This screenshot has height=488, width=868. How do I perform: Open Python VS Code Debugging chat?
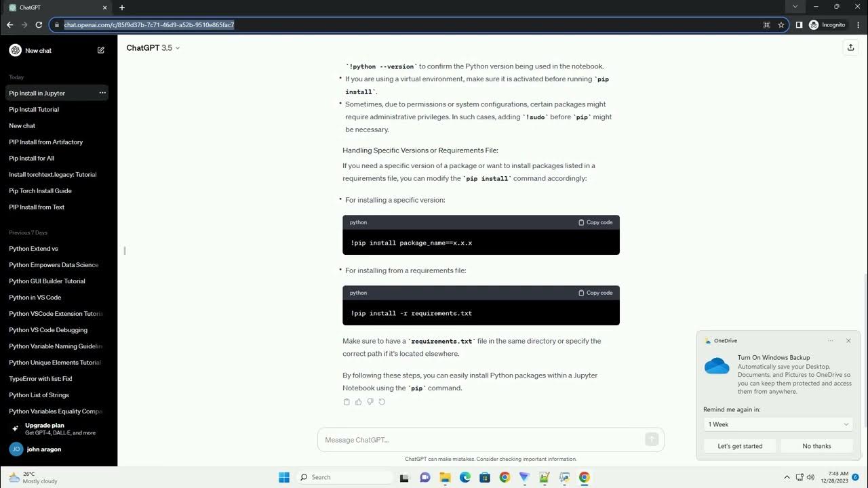click(x=58, y=329)
